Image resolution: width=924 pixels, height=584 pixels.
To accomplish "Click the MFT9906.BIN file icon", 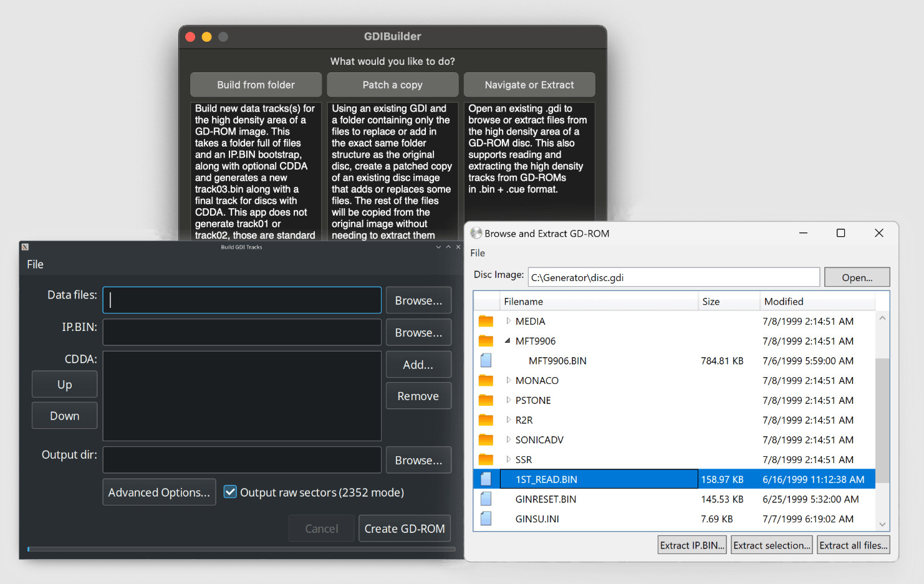I will [486, 360].
